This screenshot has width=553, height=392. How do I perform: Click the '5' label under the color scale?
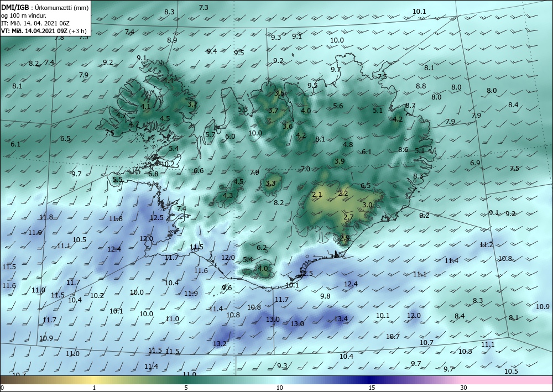click(x=186, y=388)
